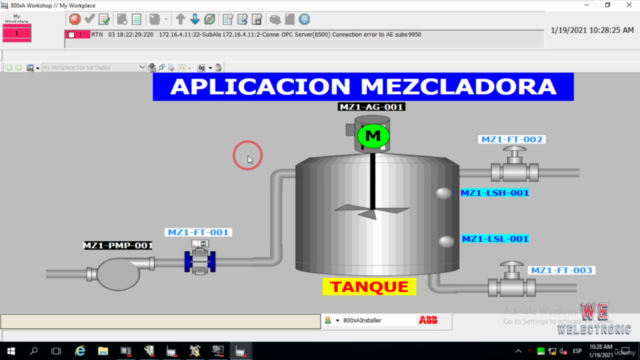Click the blue down arrow icon
This screenshot has height=360, width=640.
coord(195,19)
